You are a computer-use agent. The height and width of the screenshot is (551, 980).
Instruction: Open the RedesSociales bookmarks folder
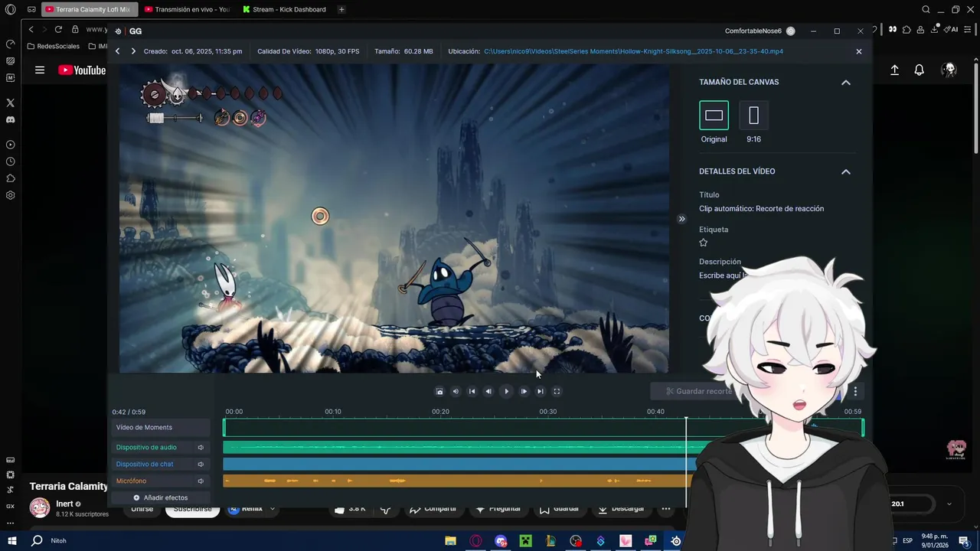tap(53, 46)
